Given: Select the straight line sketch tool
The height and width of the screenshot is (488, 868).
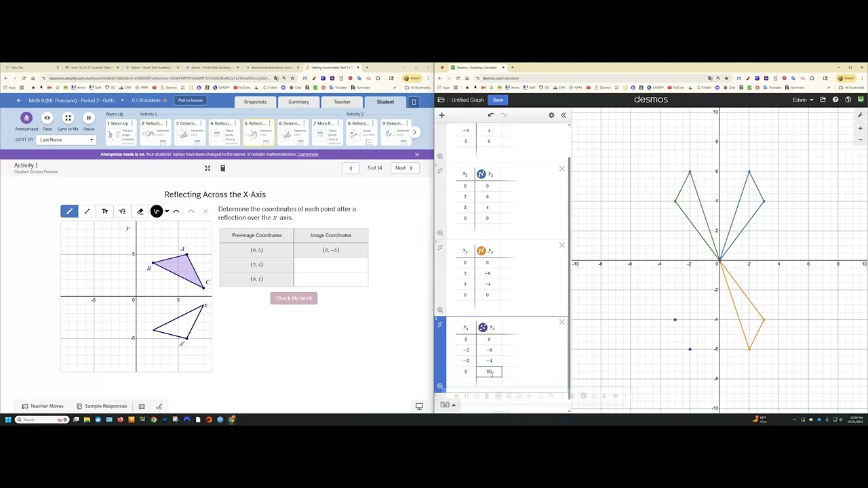Looking at the screenshot, I should pyautogui.click(x=87, y=211).
